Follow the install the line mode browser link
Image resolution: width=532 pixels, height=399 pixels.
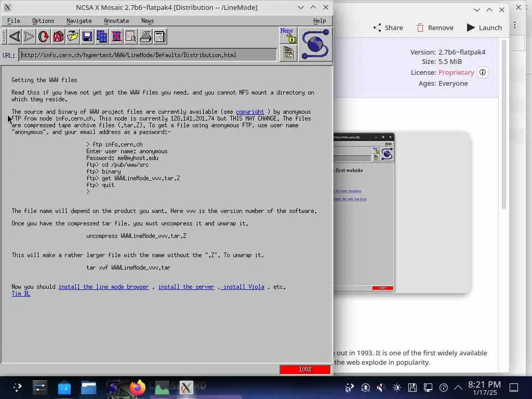pyautogui.click(x=103, y=287)
